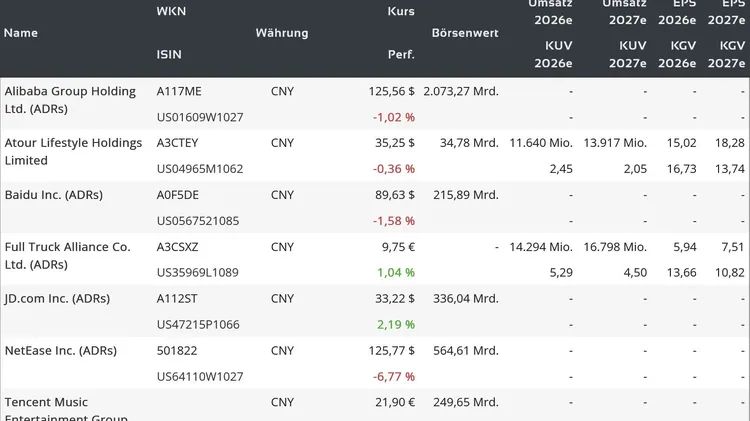Click Tencent Music market cap 249,65 Mrd.

[x=466, y=402]
